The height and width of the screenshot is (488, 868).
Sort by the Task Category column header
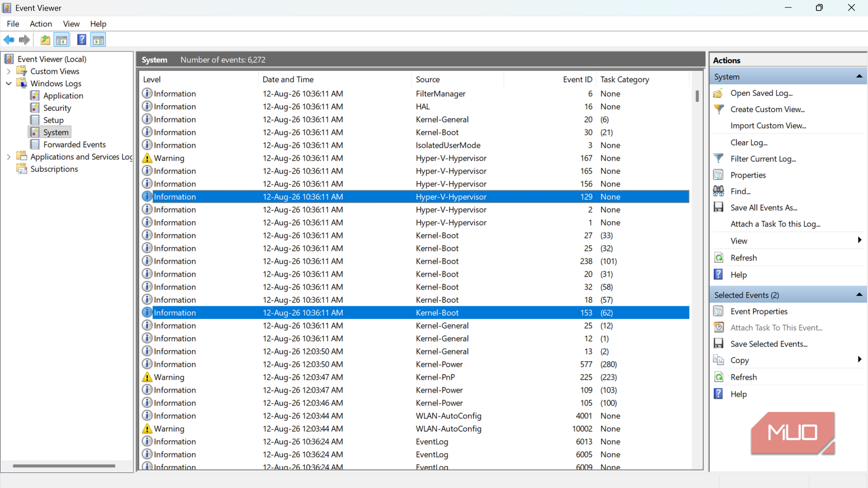tap(642, 79)
